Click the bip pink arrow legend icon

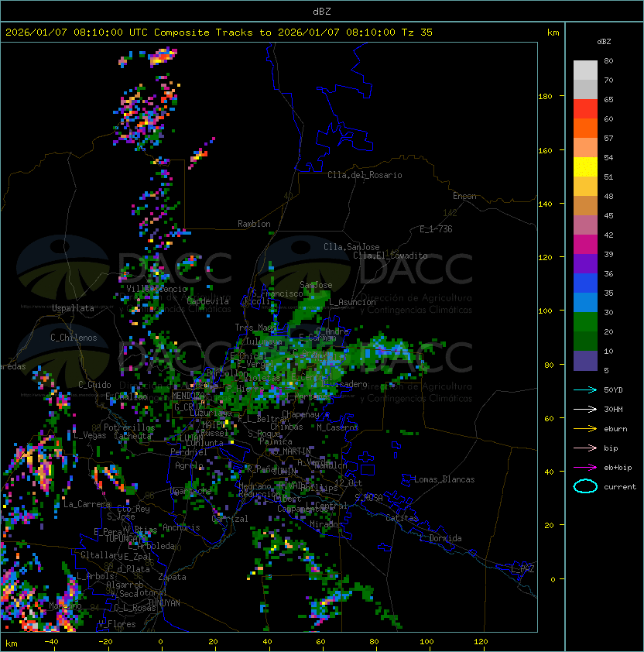(x=585, y=448)
